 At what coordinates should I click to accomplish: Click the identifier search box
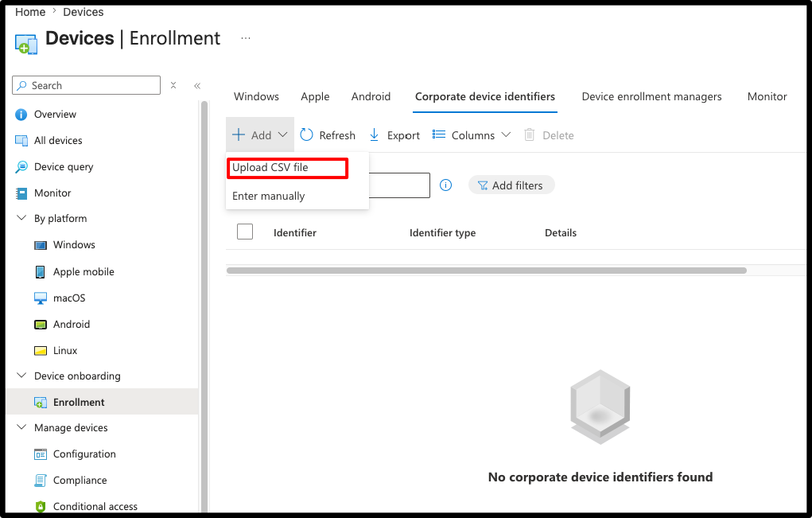pyautogui.click(x=399, y=185)
